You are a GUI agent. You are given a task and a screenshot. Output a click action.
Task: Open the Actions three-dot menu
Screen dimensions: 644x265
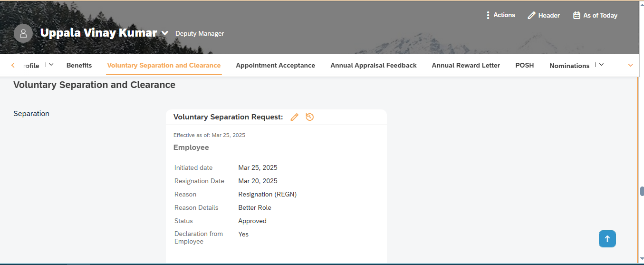[x=500, y=15]
